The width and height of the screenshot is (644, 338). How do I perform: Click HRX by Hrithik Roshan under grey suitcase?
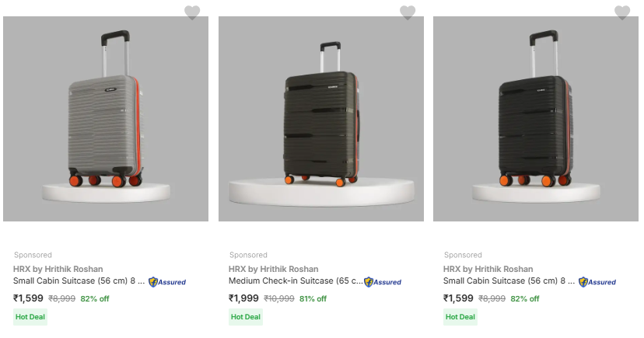tap(58, 269)
